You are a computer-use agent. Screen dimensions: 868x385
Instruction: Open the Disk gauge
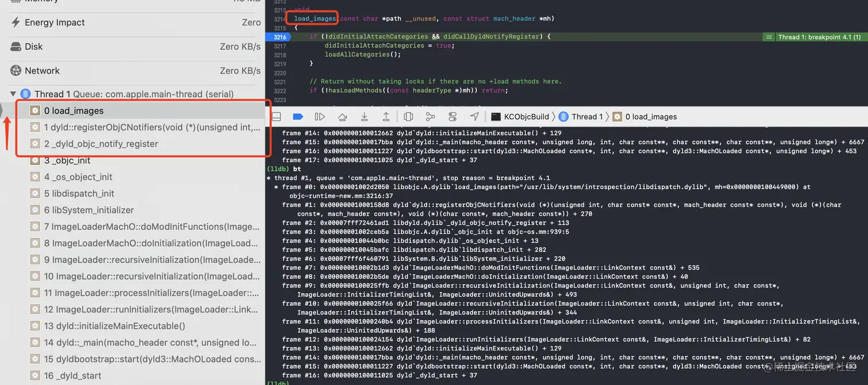(132, 47)
